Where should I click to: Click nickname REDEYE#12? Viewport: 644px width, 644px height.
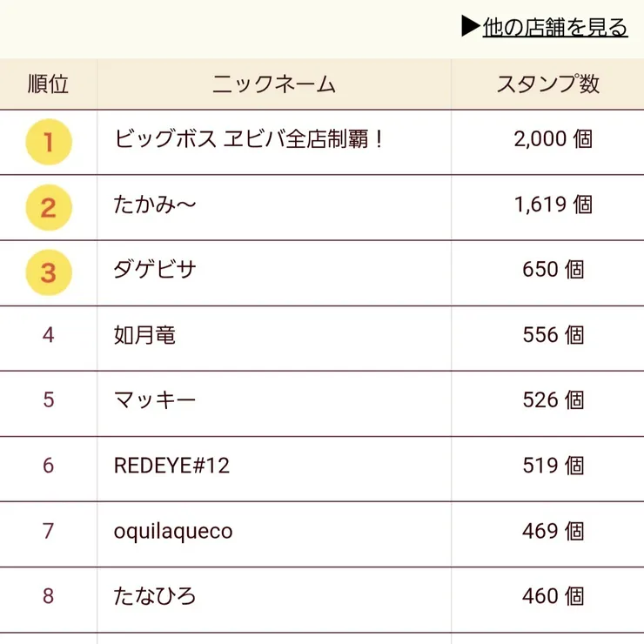171,466
